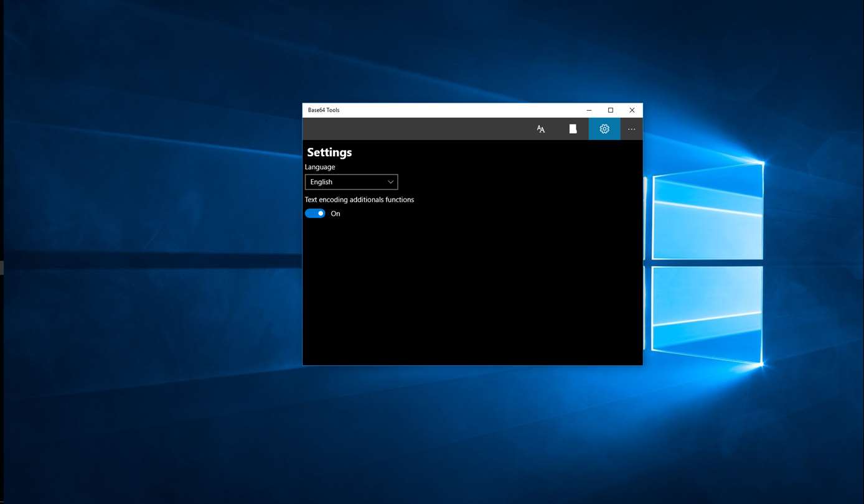Minimize the Base64 Tools window
The image size is (864, 504).
(x=589, y=110)
